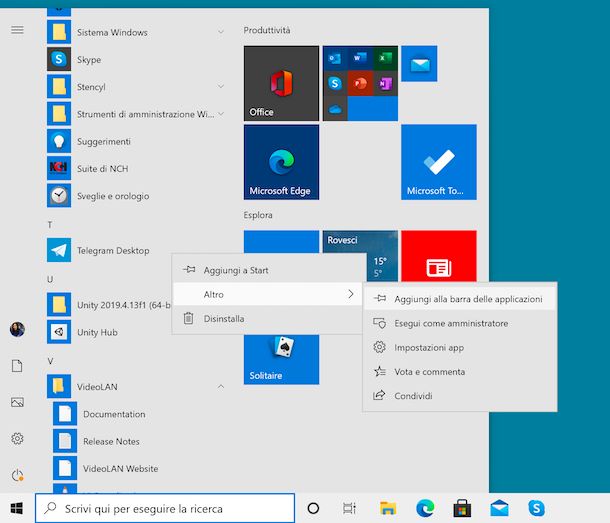The image size is (610, 523).
Task: Expand Strumenti di amministrazione Windows chevron
Action: [x=221, y=114]
